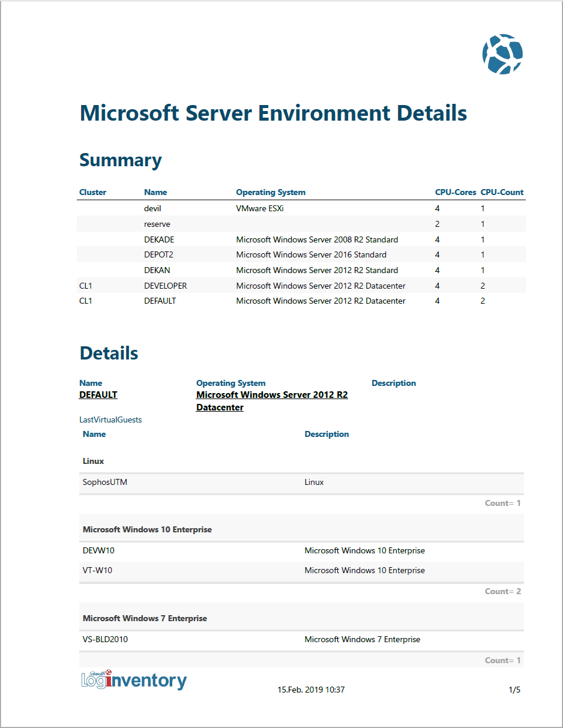Select the VS-BLD2010 guest name
The height and width of the screenshot is (728, 563).
pyautogui.click(x=105, y=639)
